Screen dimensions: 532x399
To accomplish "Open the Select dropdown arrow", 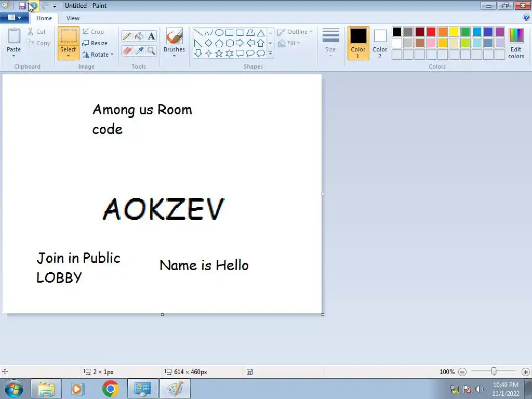I will pyautogui.click(x=68, y=56).
